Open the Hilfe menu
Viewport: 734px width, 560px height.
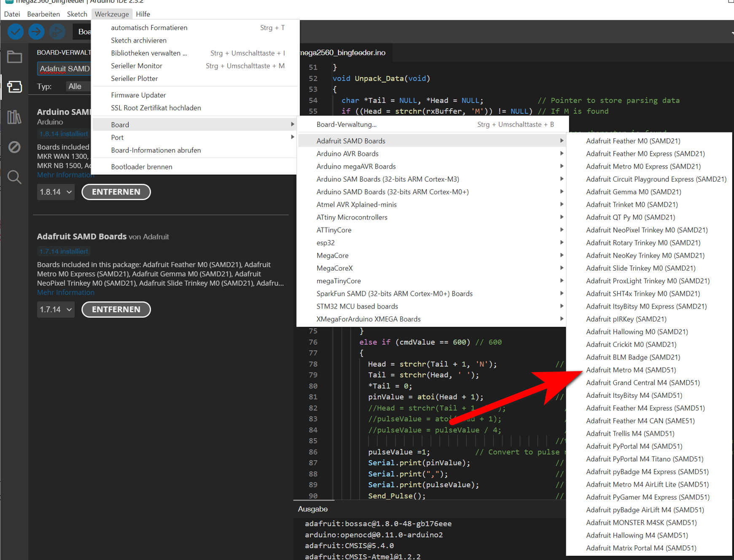click(x=143, y=14)
